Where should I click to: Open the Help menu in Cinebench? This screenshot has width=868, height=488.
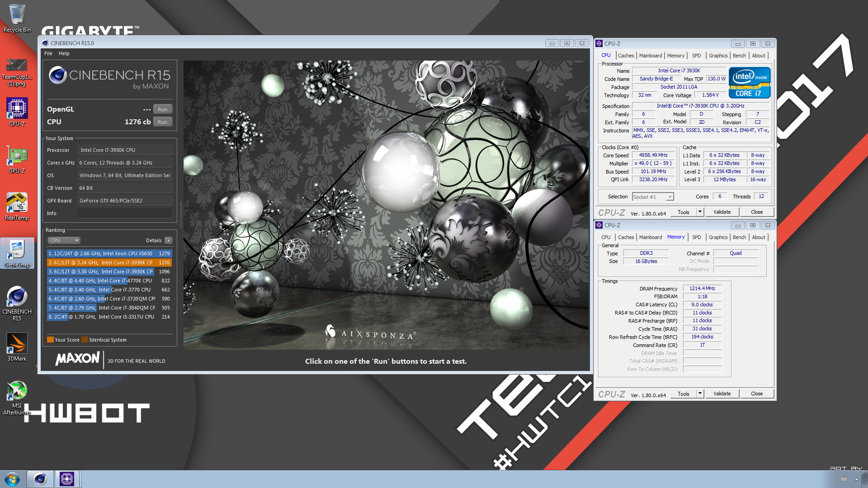[64, 53]
